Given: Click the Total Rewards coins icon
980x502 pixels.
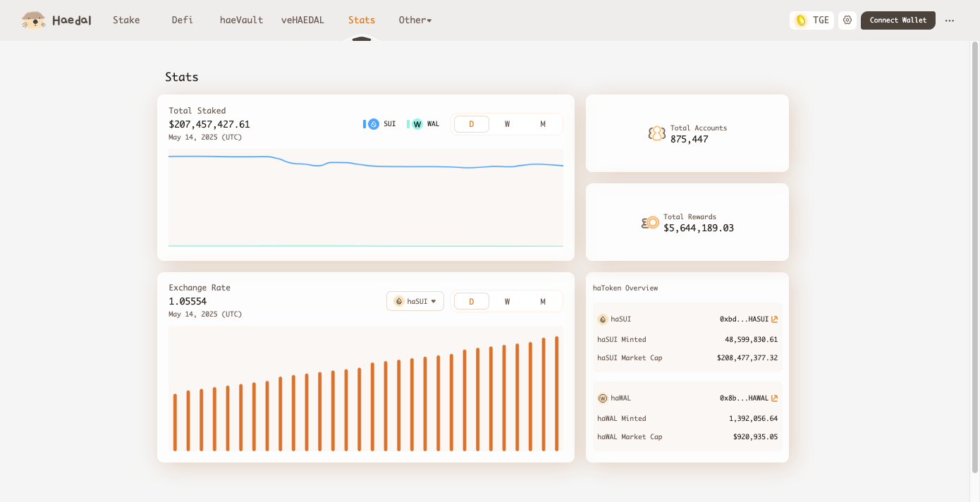Looking at the screenshot, I should point(650,223).
